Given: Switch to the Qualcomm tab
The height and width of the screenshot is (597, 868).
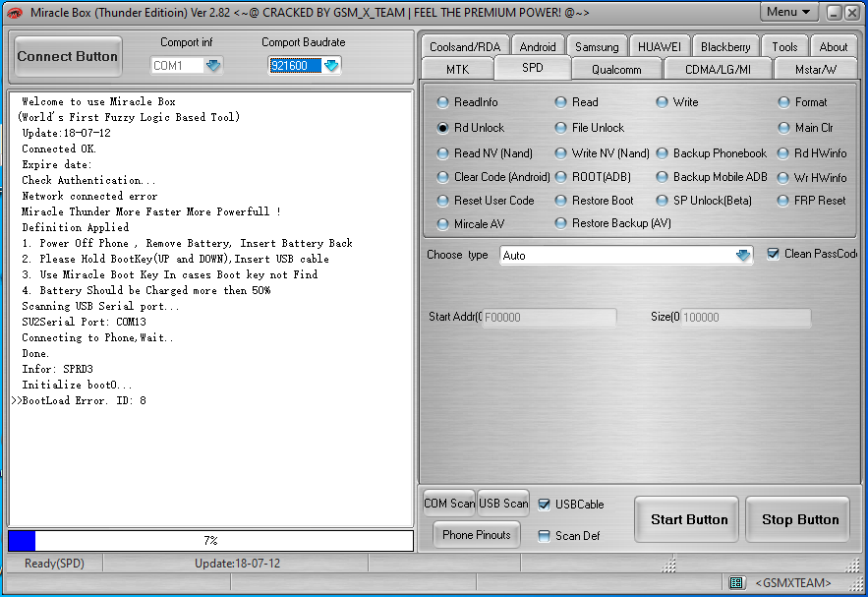Looking at the screenshot, I should click(616, 70).
